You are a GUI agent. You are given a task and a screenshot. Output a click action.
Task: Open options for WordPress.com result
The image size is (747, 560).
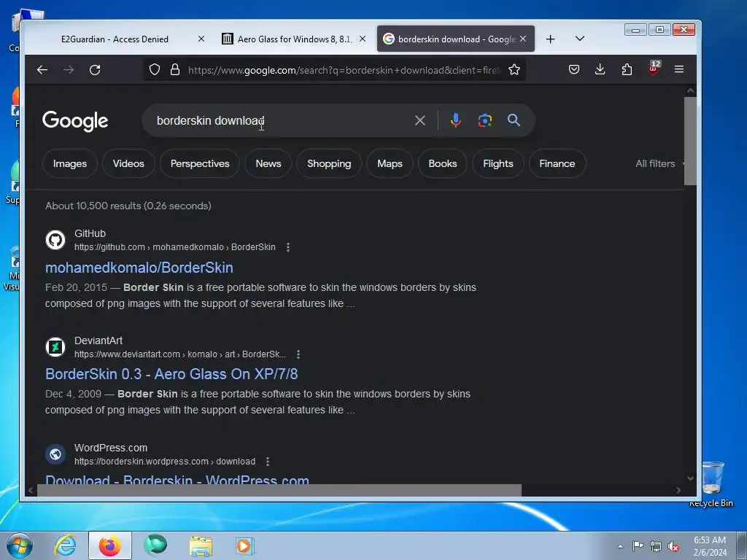(x=268, y=462)
